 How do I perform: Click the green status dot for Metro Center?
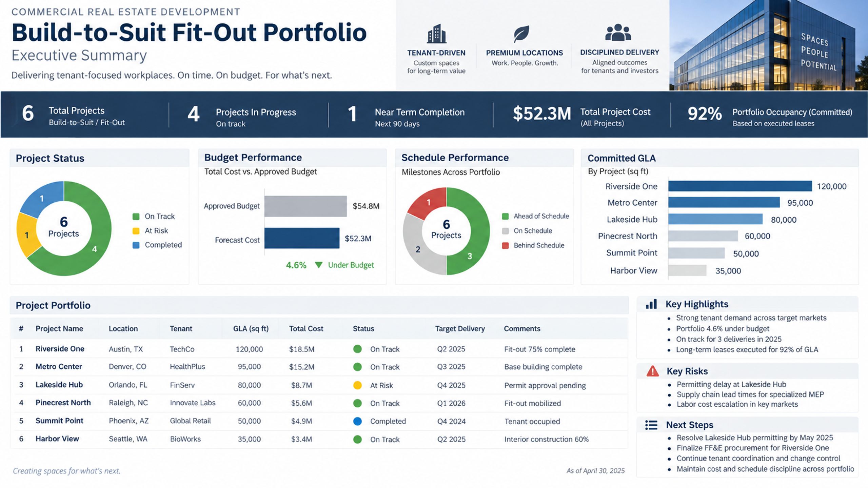point(357,367)
